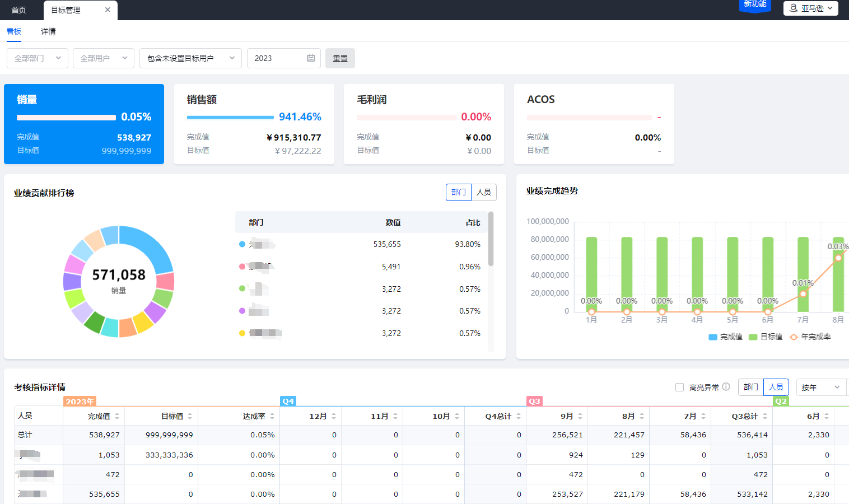Open the 全部用户 dropdown

(104, 58)
